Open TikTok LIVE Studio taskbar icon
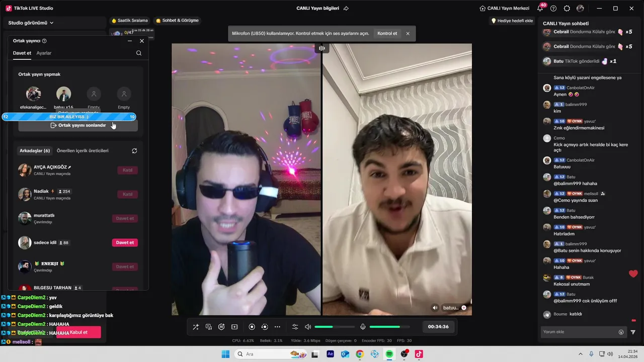The height and width of the screenshot is (362, 644). pos(419,354)
